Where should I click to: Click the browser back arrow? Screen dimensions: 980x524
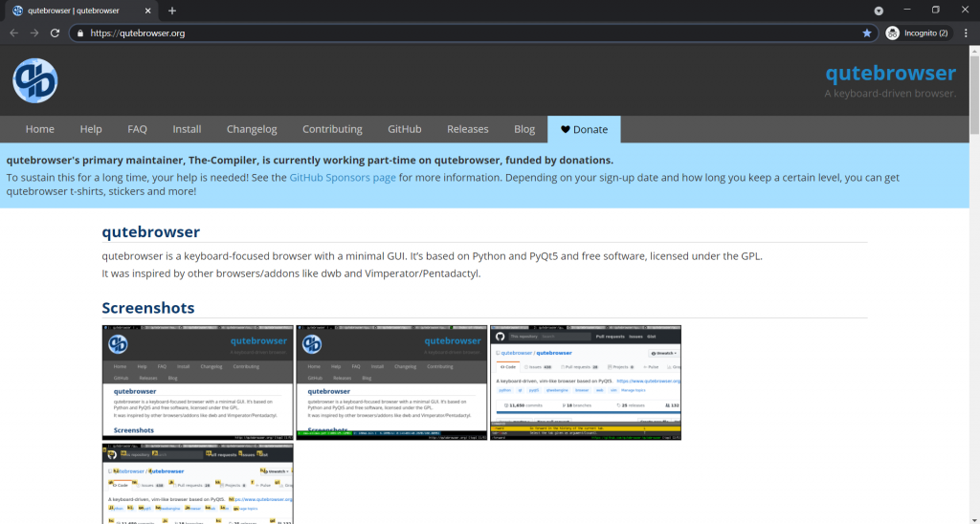coord(13,33)
